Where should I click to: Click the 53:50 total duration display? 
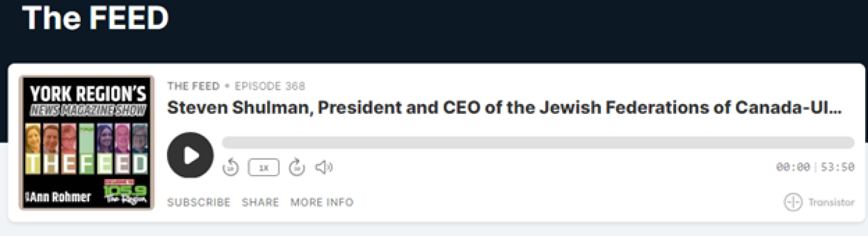coord(838,167)
